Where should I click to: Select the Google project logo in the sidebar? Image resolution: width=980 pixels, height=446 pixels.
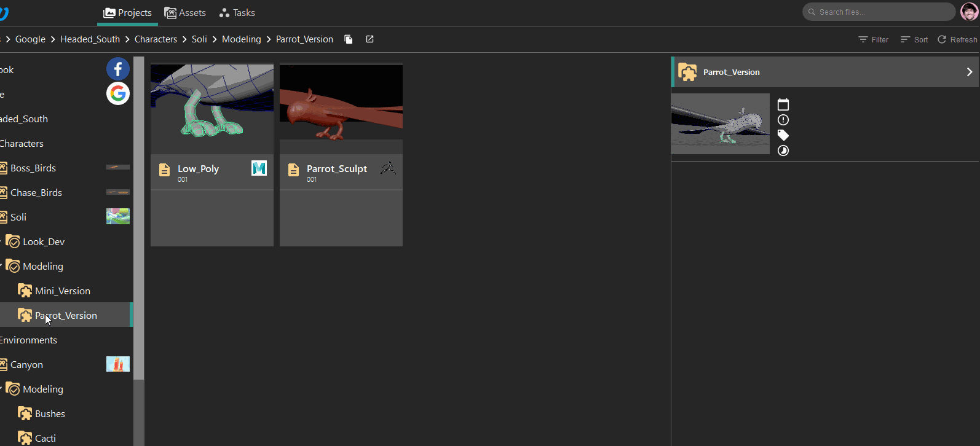pos(118,93)
